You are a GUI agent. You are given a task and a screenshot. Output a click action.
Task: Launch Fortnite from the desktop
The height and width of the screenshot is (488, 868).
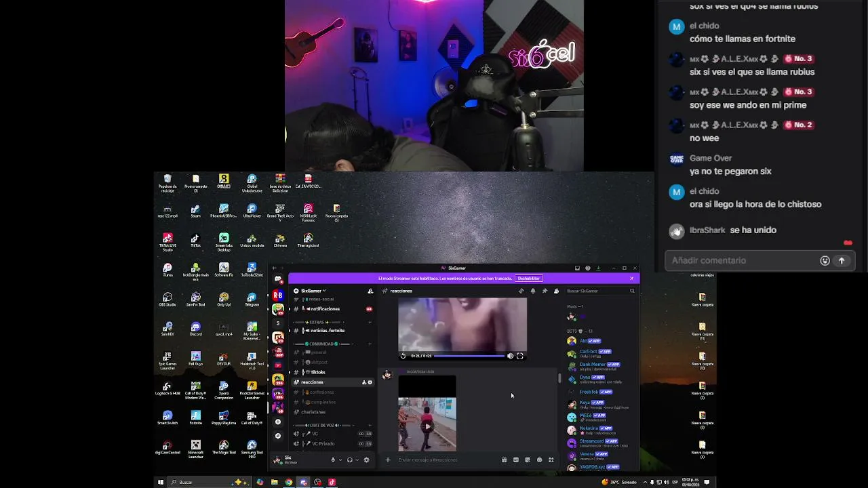(x=196, y=417)
